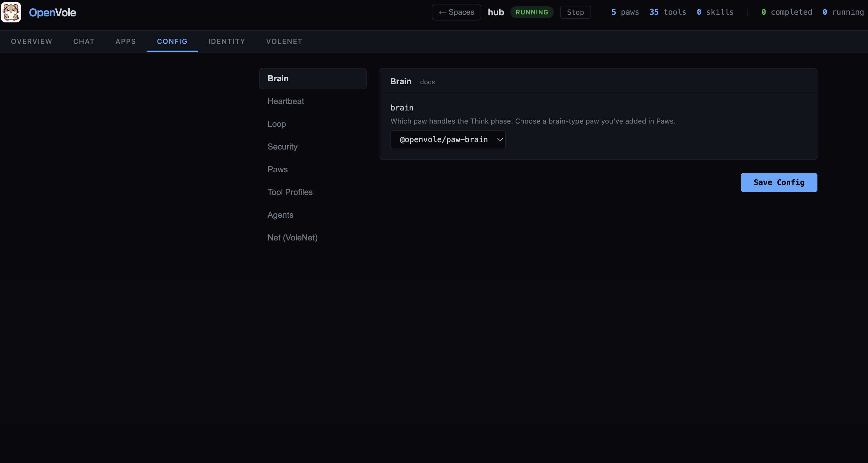This screenshot has height=463, width=868.
Task: Click the 5 paws counter
Action: (625, 12)
